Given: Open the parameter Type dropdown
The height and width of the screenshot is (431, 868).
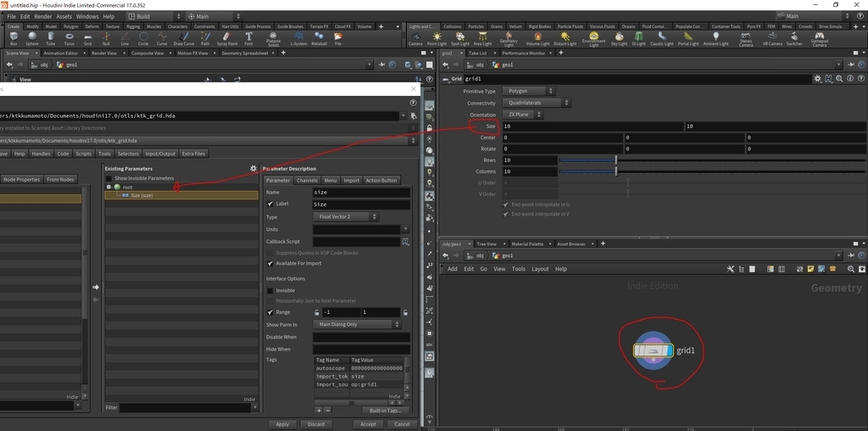Looking at the screenshot, I should [x=346, y=216].
